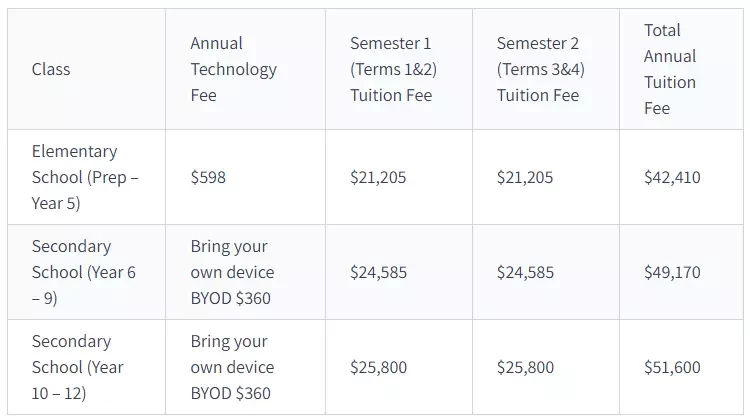
Task: Select the $598 technology fee cell
Action: (x=245, y=177)
